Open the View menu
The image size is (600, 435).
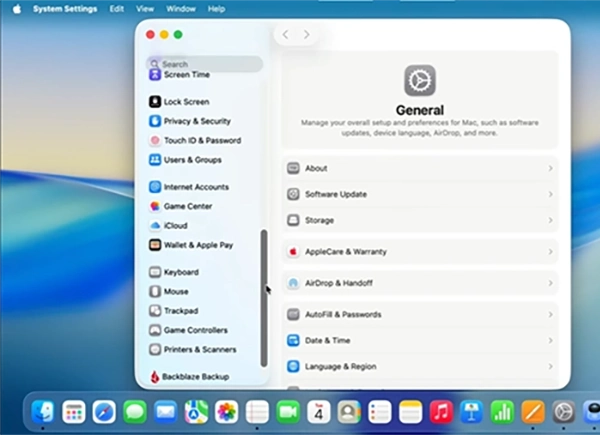click(x=145, y=9)
